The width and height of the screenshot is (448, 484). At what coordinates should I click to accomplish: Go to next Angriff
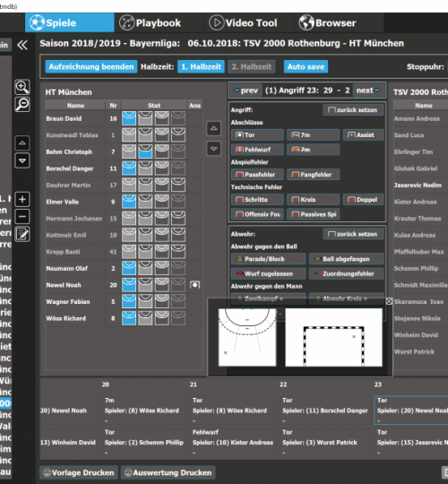pos(368,91)
